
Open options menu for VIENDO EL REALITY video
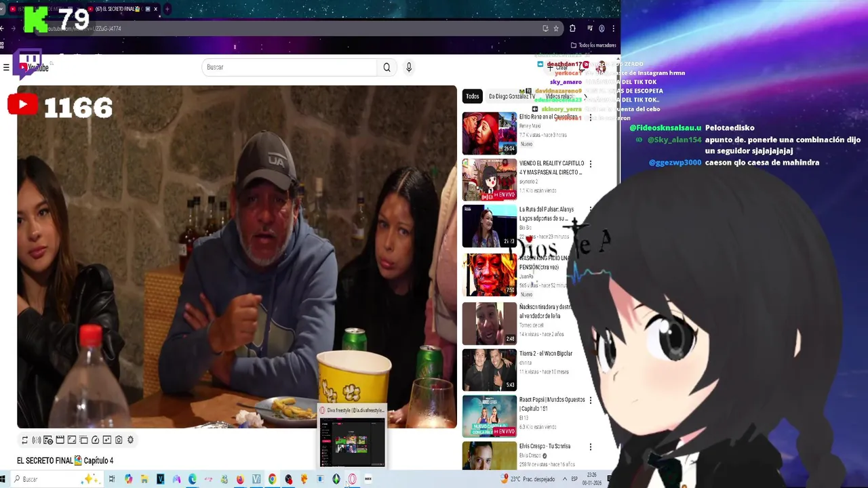click(x=591, y=164)
